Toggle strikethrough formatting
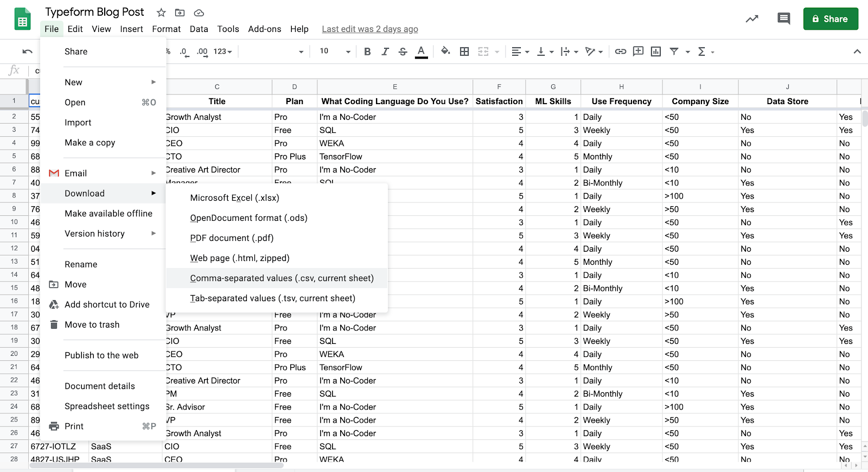Screen dimensions: 868x472 pyautogui.click(x=403, y=52)
